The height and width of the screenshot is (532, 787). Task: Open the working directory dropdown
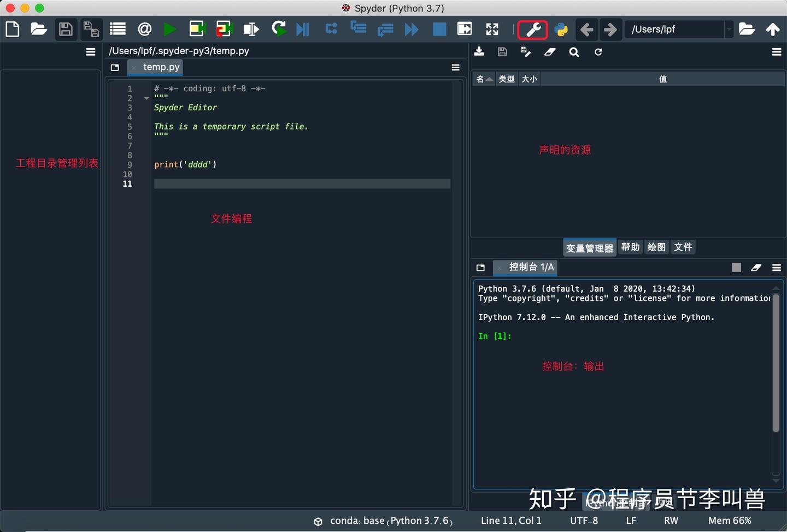coord(729,29)
